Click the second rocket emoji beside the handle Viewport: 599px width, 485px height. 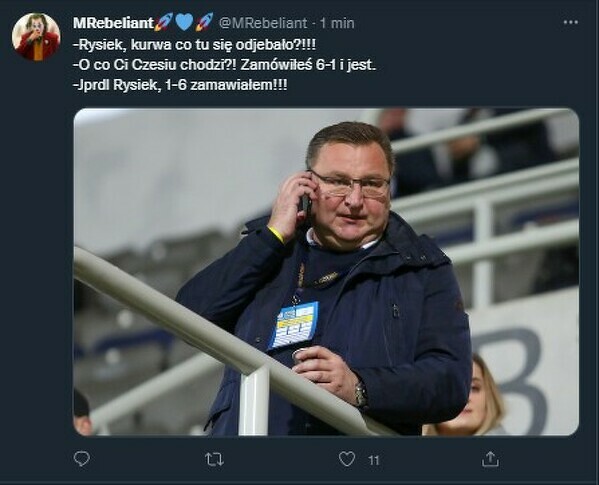coord(204,22)
